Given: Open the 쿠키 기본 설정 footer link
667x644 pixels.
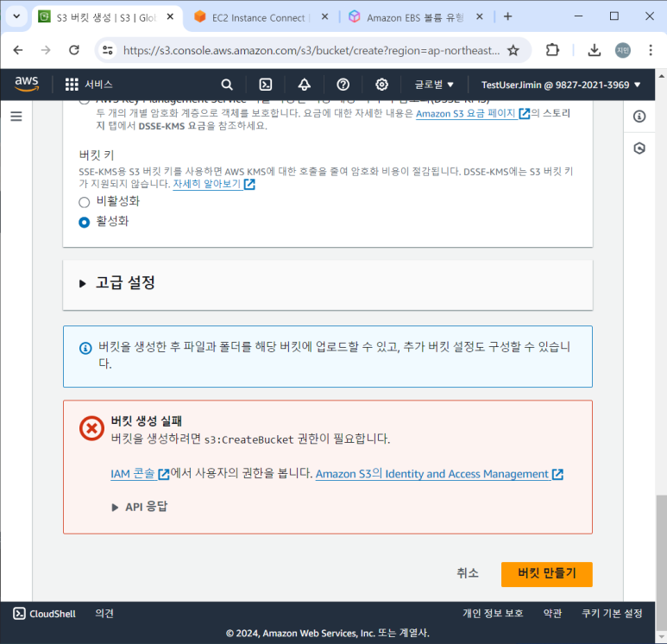Looking at the screenshot, I should [612, 613].
